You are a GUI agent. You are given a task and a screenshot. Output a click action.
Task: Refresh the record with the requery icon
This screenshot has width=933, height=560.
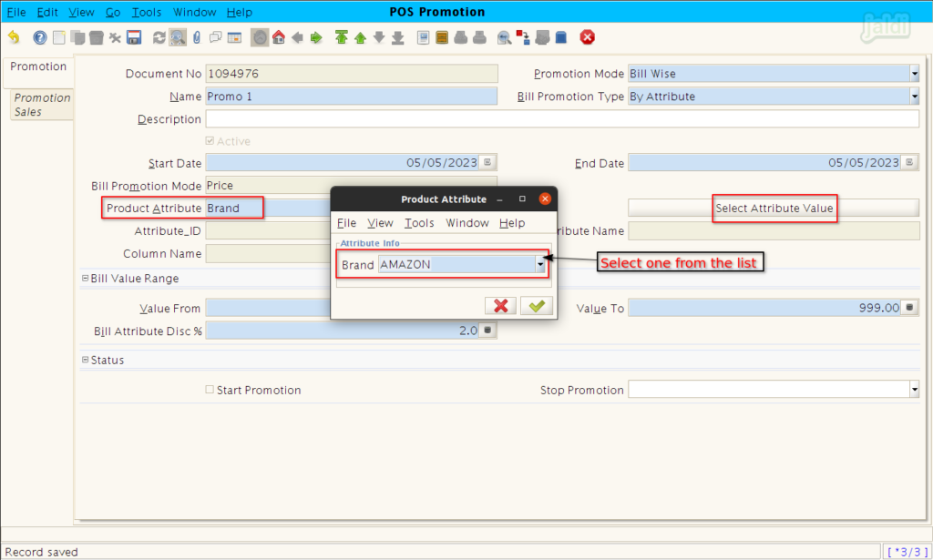(x=159, y=37)
